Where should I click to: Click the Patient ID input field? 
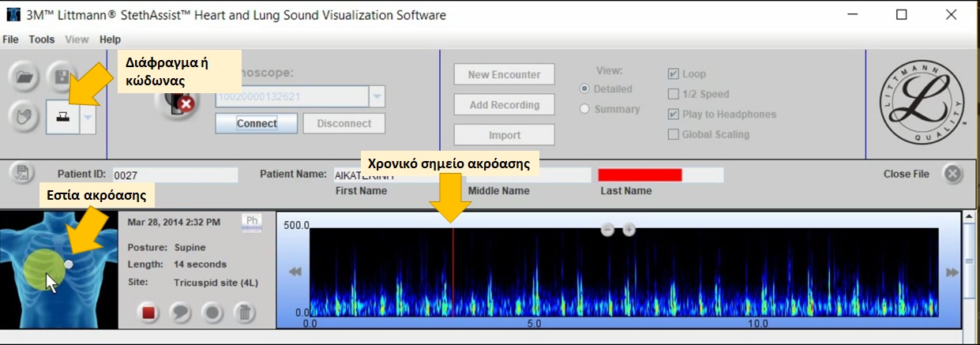pos(175,175)
